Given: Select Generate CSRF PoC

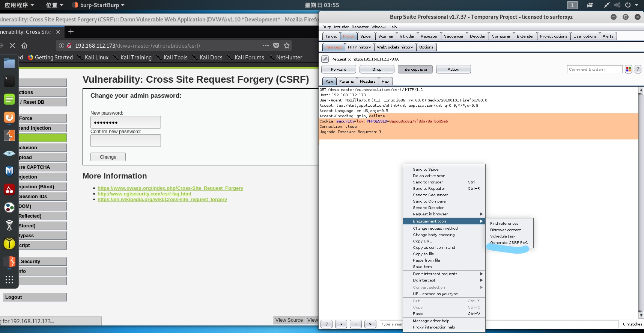Looking at the screenshot, I should pos(509,243).
